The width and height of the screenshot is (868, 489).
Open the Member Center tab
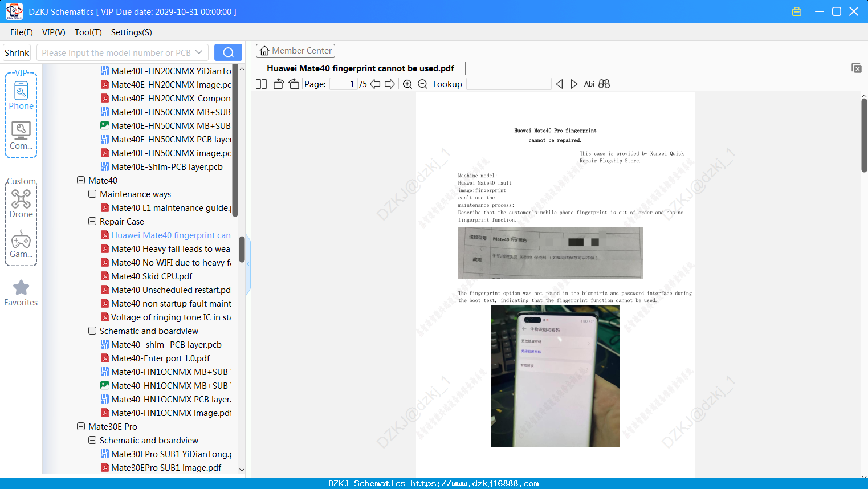(x=295, y=51)
